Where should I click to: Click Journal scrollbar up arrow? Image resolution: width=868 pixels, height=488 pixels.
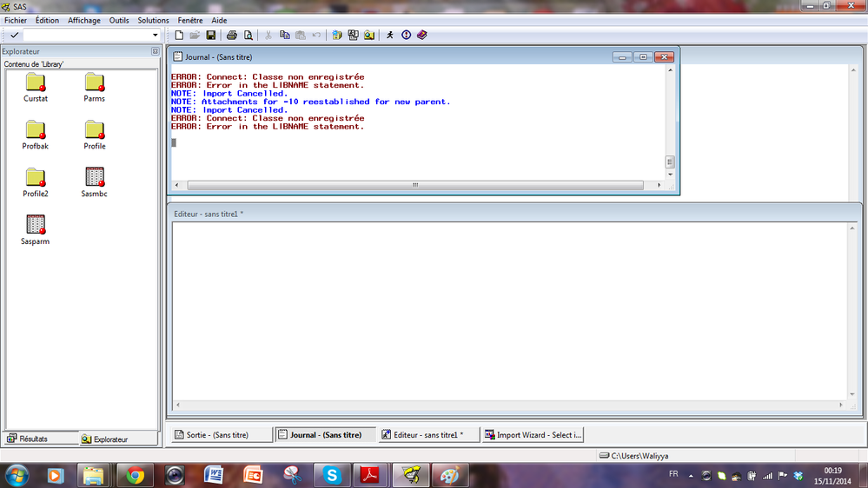[x=670, y=70]
